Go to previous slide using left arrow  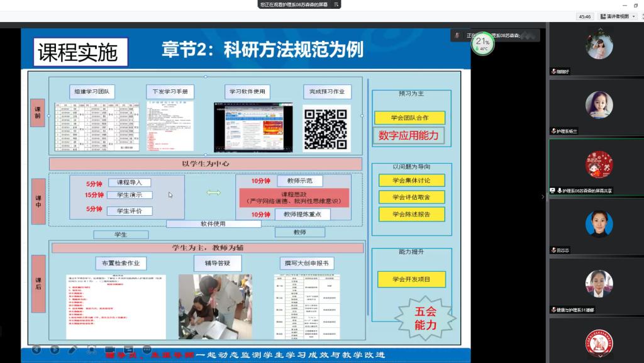coord(36,349)
